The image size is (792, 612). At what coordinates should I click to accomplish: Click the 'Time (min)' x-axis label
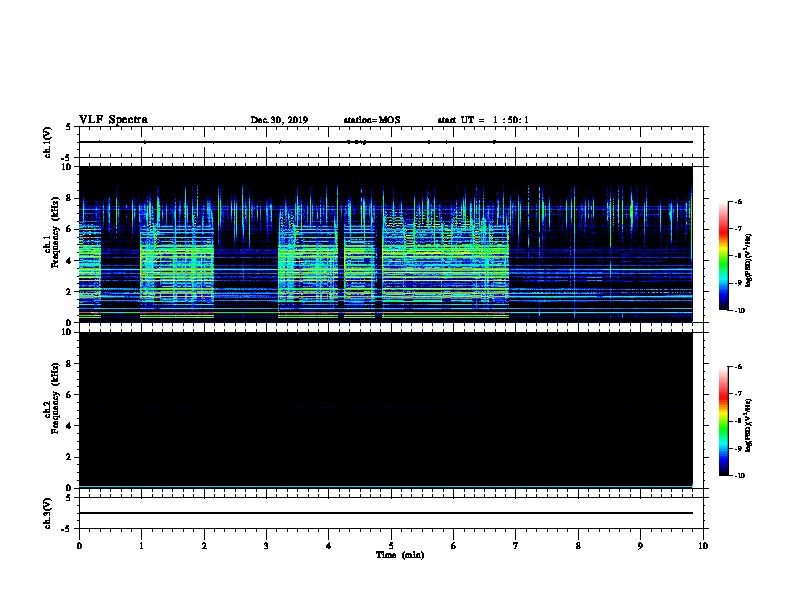[400, 555]
